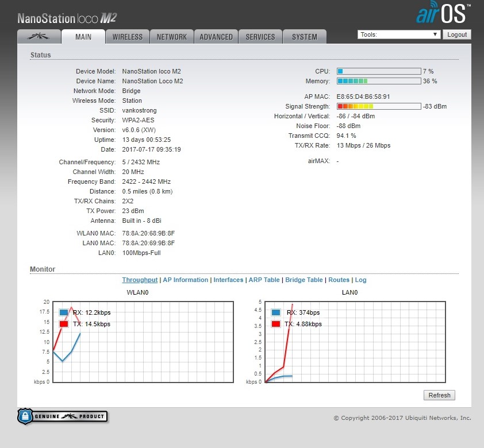484x448 pixels.
Task: Click the Antenna value Built in - 8 dBi
Action: [x=141, y=221]
